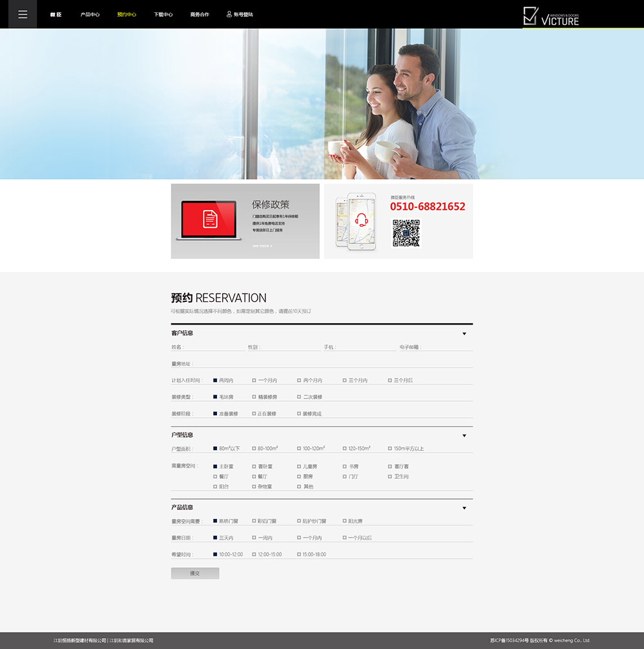Open the hamburger menu icon

click(23, 14)
